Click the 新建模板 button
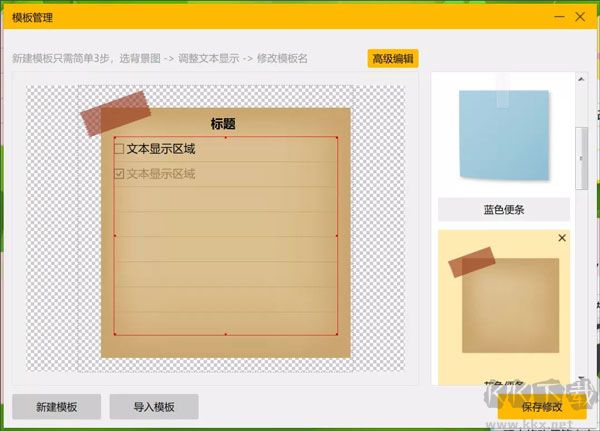Screen dimensions: 600x431 click(57, 407)
